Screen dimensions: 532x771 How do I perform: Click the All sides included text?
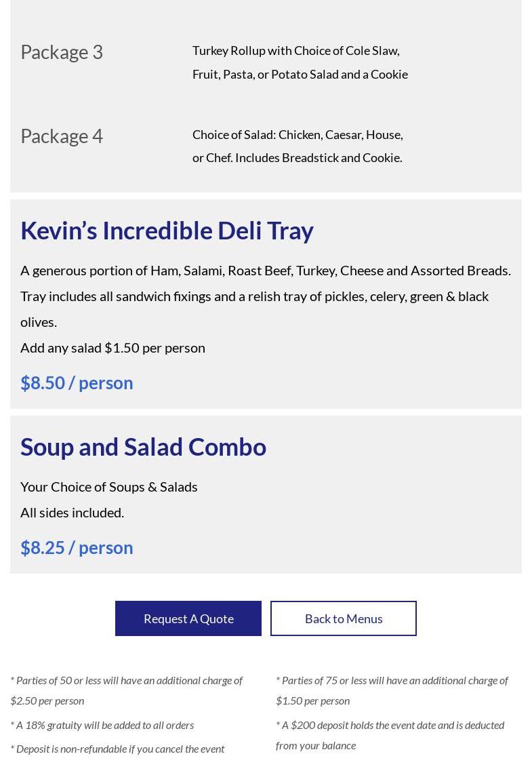click(72, 512)
